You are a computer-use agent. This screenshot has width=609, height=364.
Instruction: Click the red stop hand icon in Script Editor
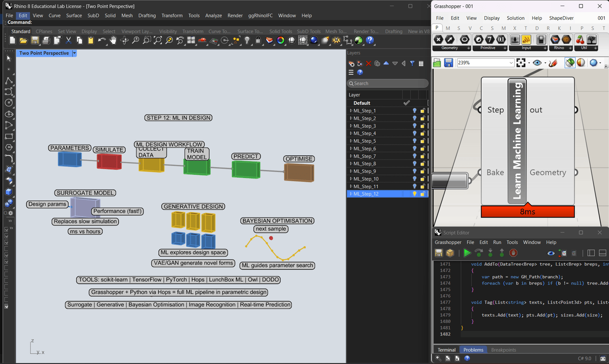[x=513, y=253]
